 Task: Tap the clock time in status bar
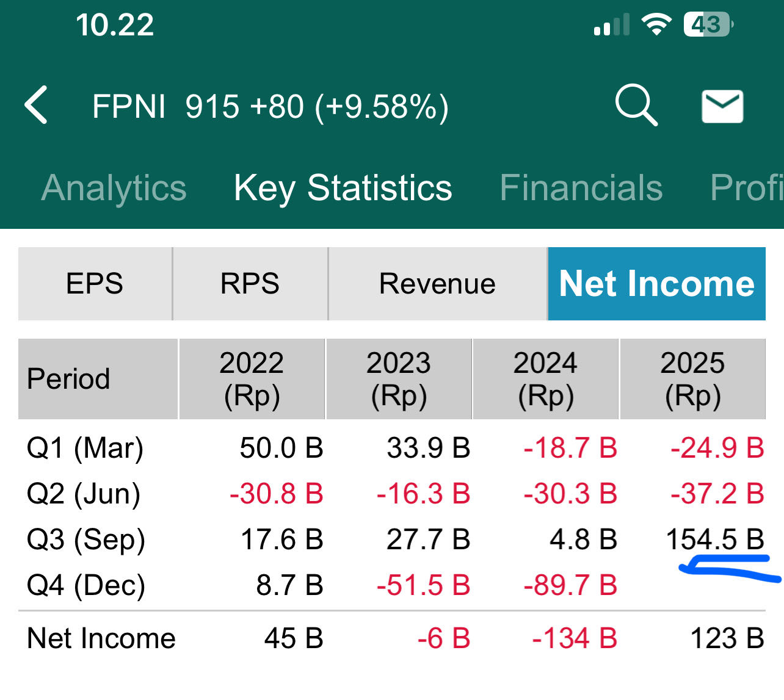click(x=115, y=25)
